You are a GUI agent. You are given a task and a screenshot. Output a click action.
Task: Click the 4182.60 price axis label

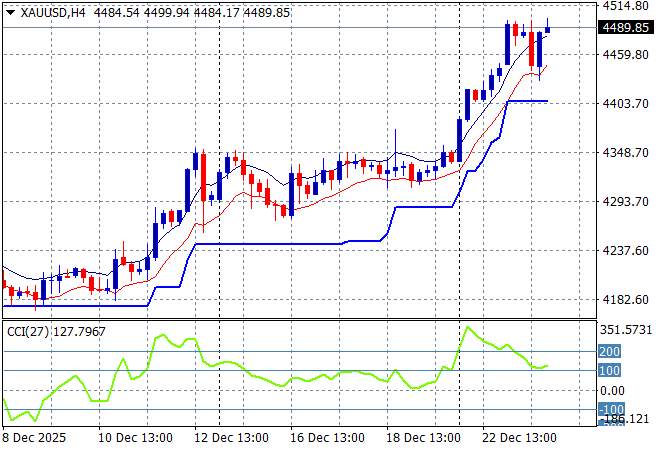[x=626, y=300]
